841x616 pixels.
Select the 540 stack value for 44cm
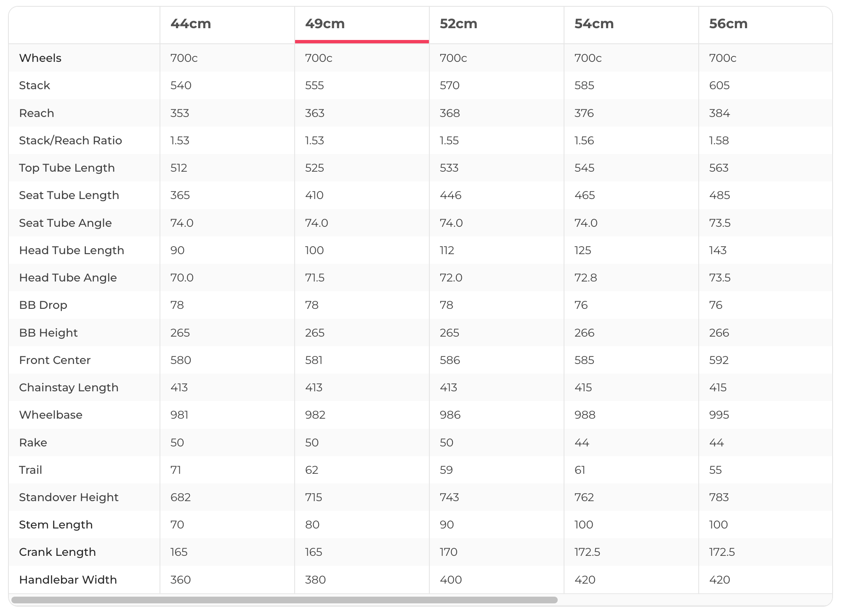click(181, 85)
